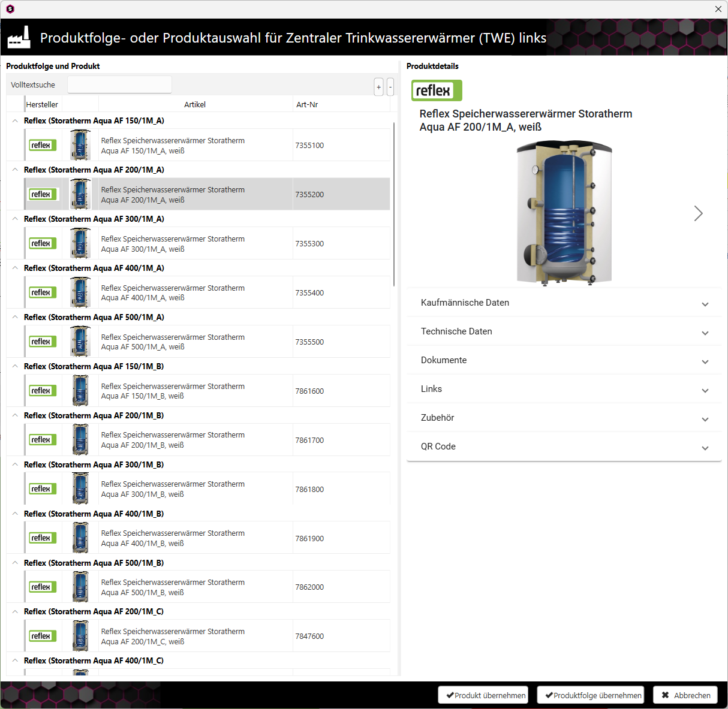The image size is (728, 709).
Task: Collapse group Storatherm Aqua AF 500/1M_A
Action: click(x=15, y=317)
